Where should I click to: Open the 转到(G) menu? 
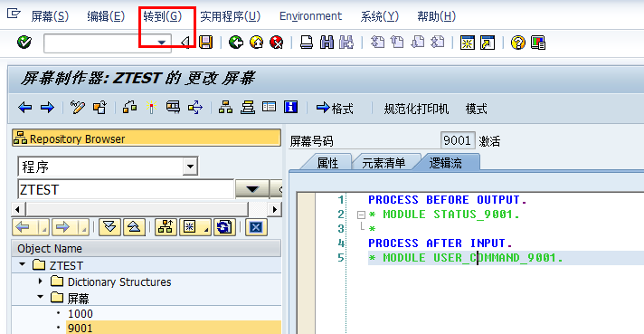click(162, 16)
